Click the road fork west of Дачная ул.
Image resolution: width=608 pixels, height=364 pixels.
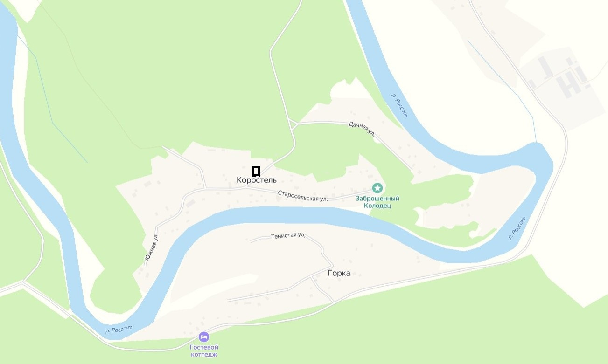293,124
